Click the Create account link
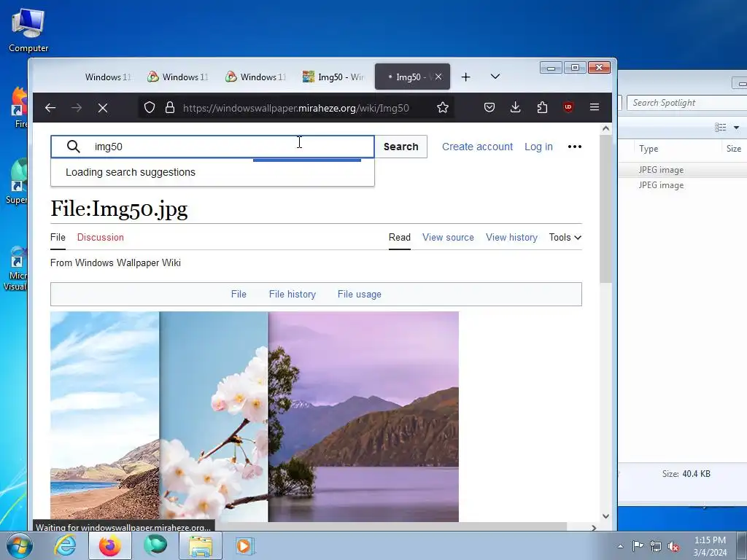This screenshot has width=747, height=560. [x=477, y=147]
